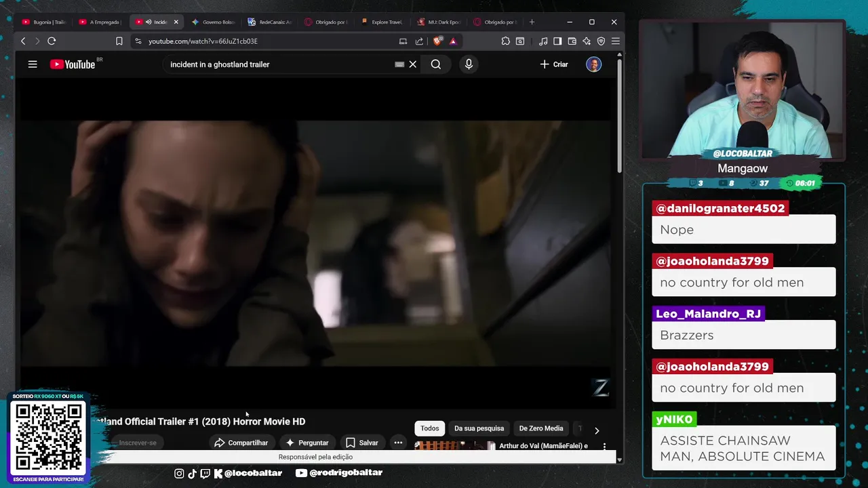Open the on-screen keyboard icon in search

(399, 64)
